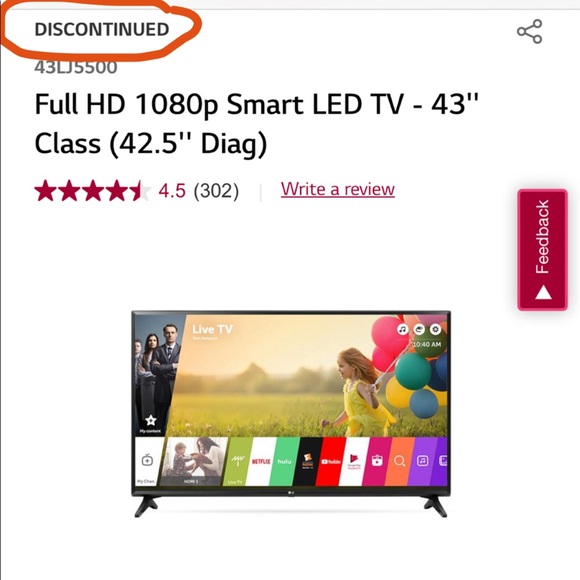Click the settings gear on TV screen
This screenshot has height=580, width=580.
click(435, 329)
